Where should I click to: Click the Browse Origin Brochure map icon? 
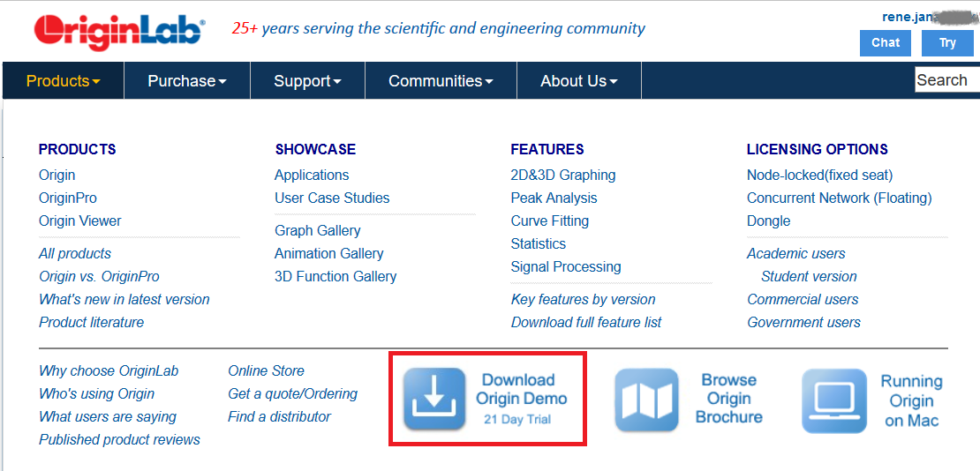coord(646,400)
